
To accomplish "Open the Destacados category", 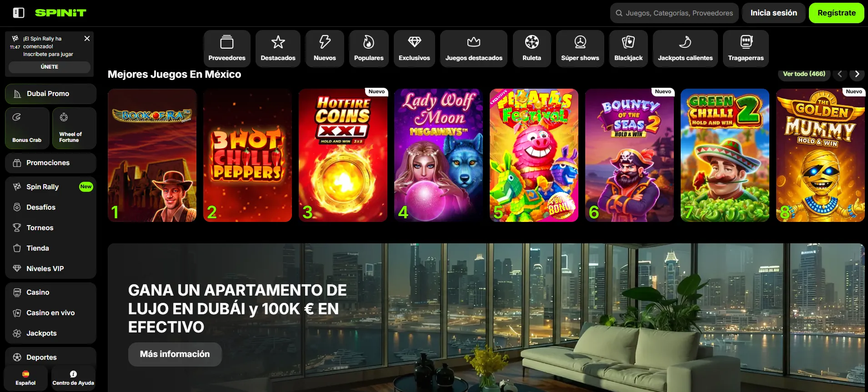I will [278, 49].
